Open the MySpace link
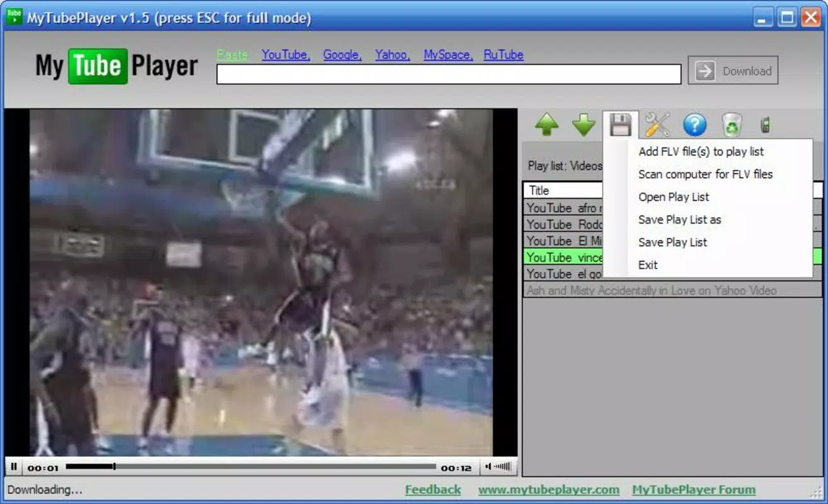 (x=448, y=55)
